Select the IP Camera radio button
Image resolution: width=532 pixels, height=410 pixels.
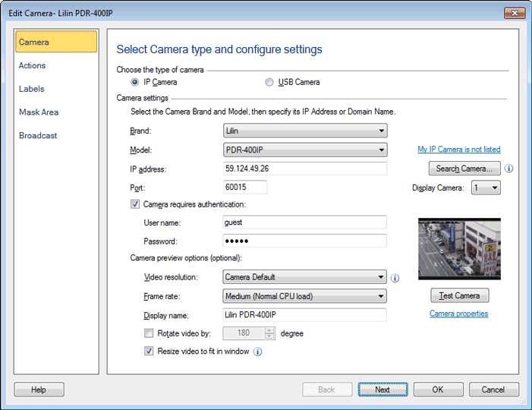135,82
